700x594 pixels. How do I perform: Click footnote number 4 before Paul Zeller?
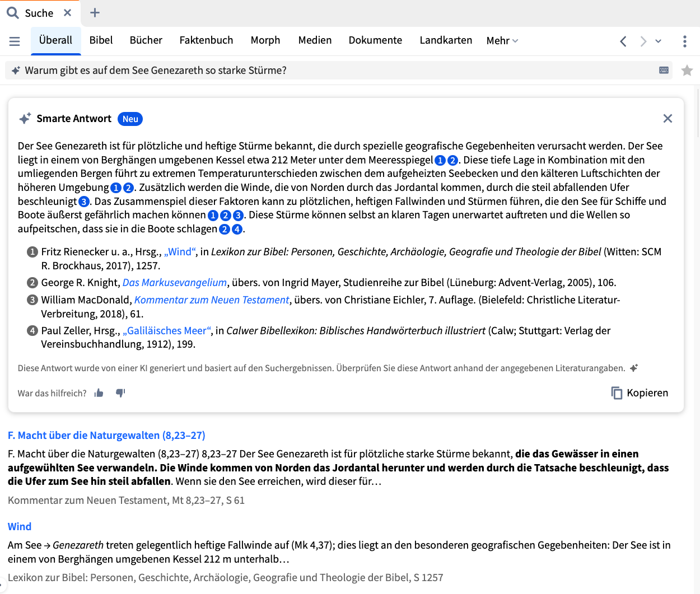point(32,331)
